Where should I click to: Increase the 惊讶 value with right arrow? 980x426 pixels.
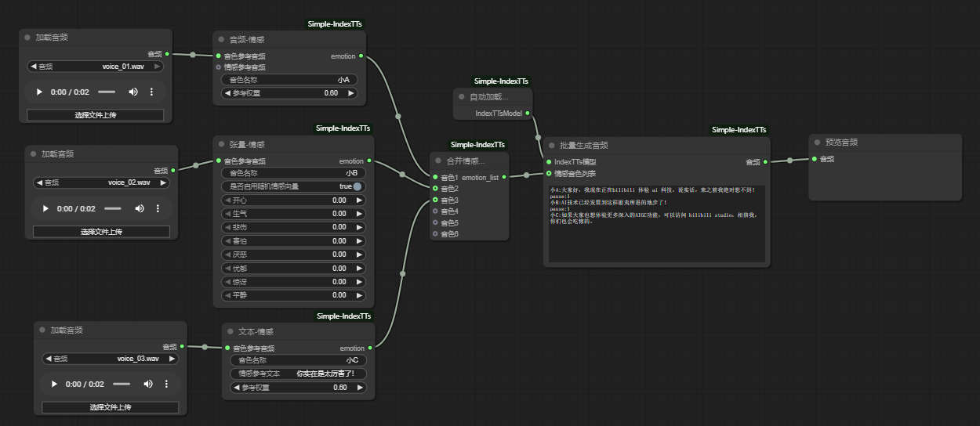[x=360, y=282]
